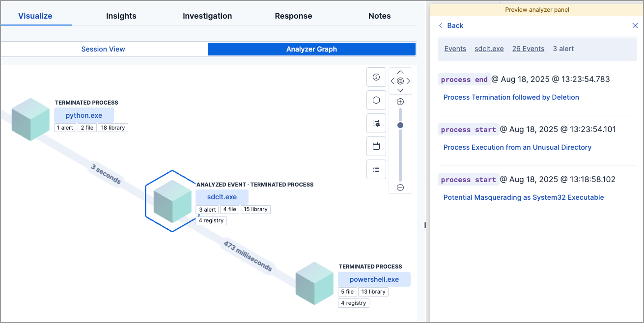Image resolution: width=644 pixels, height=323 pixels.
Task: Open the graph legend info icon
Action: pos(376,77)
